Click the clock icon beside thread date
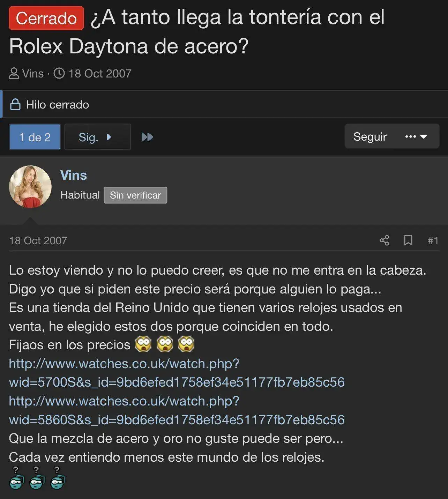This screenshot has height=499, width=448. (59, 73)
